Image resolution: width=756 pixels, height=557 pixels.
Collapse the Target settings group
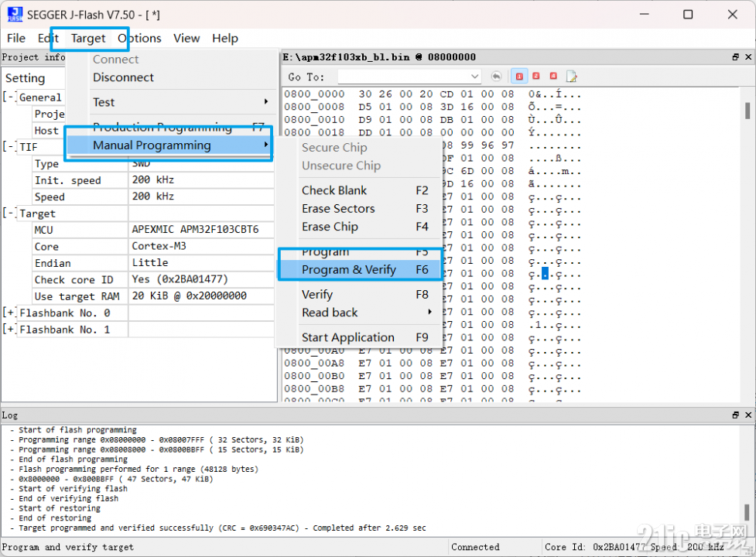click(x=9, y=213)
